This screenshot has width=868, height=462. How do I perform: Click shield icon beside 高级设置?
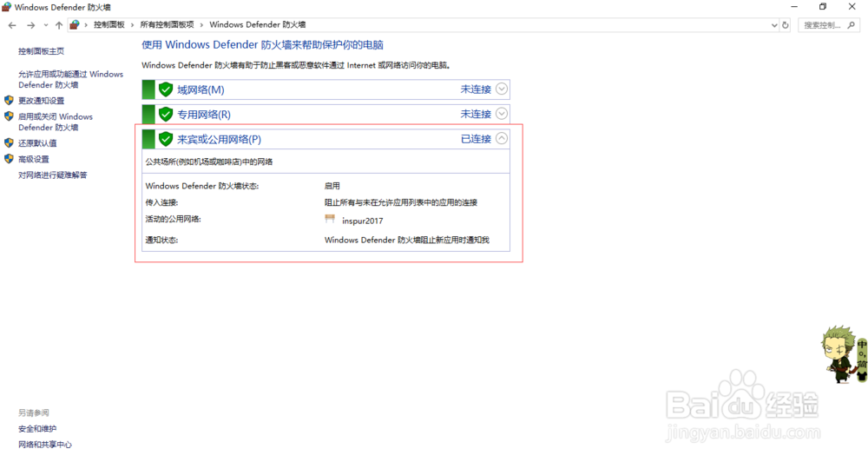pyautogui.click(x=9, y=159)
